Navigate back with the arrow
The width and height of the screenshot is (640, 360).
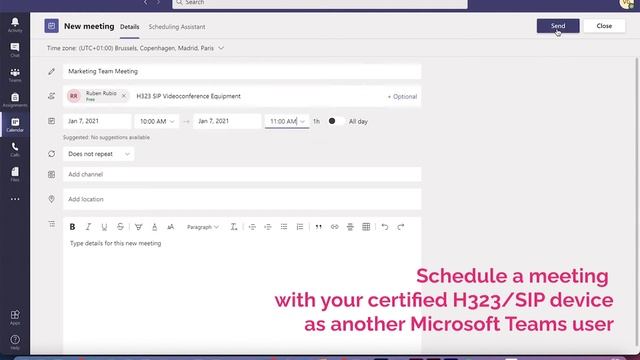point(145,2)
